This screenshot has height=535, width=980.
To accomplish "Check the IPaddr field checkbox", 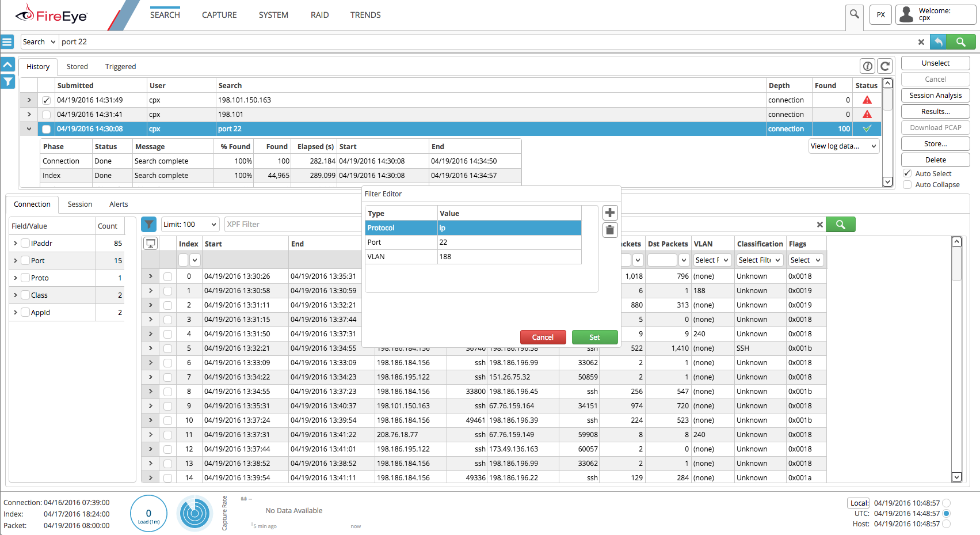I will [25, 243].
